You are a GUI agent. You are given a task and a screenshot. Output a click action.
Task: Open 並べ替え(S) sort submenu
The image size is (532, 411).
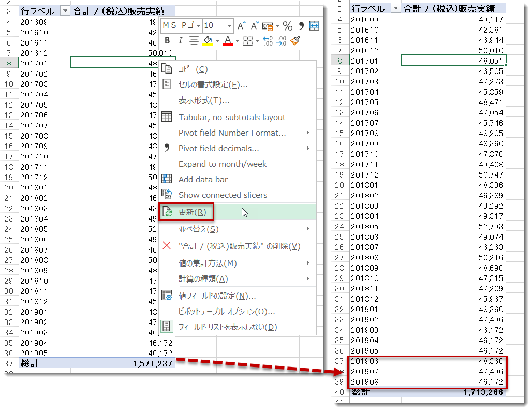(238, 229)
